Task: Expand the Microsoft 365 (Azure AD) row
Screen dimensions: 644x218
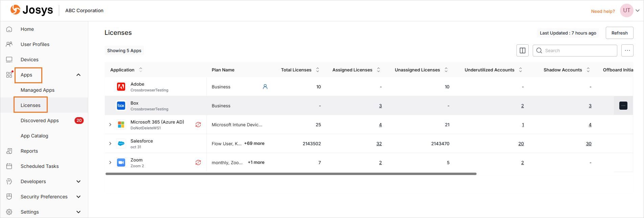Action: click(x=110, y=125)
